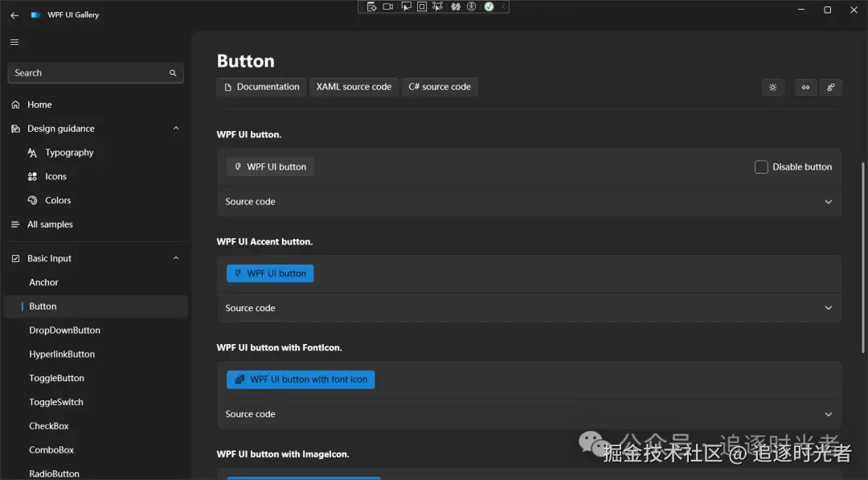Open Documentation link button
Image resolution: width=868 pixels, height=480 pixels.
click(x=261, y=87)
